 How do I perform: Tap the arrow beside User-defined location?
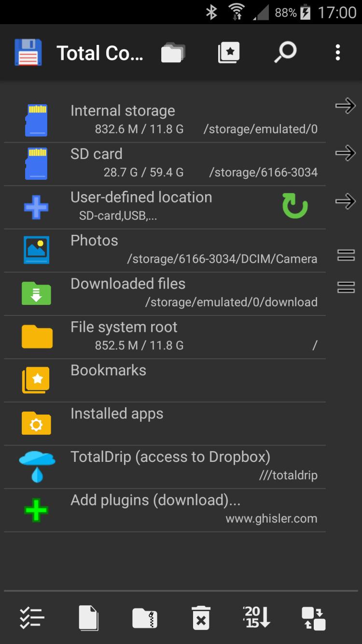click(x=346, y=201)
